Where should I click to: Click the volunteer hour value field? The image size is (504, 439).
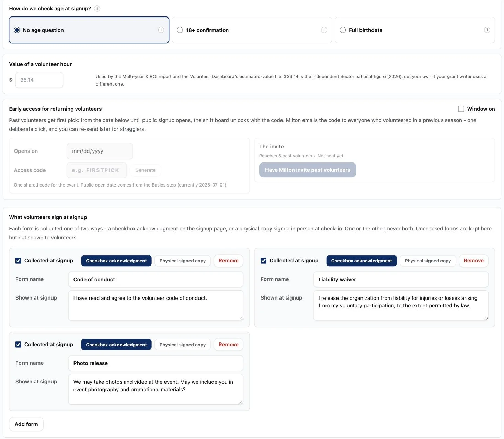pyautogui.click(x=39, y=80)
